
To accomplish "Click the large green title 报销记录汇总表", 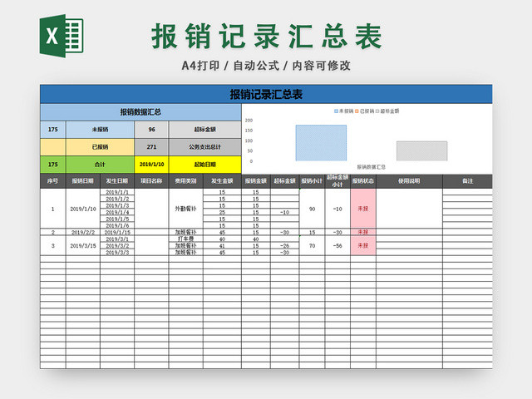I will coord(267,37).
